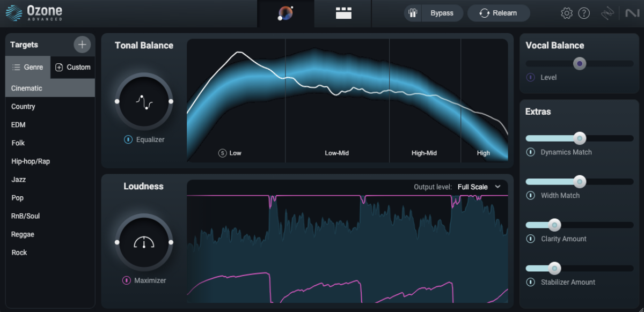Click the Tonal Balance EQ curve dial

click(x=144, y=101)
